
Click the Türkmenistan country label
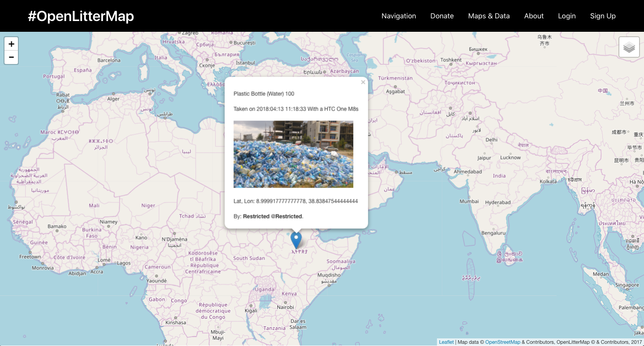pos(395,78)
